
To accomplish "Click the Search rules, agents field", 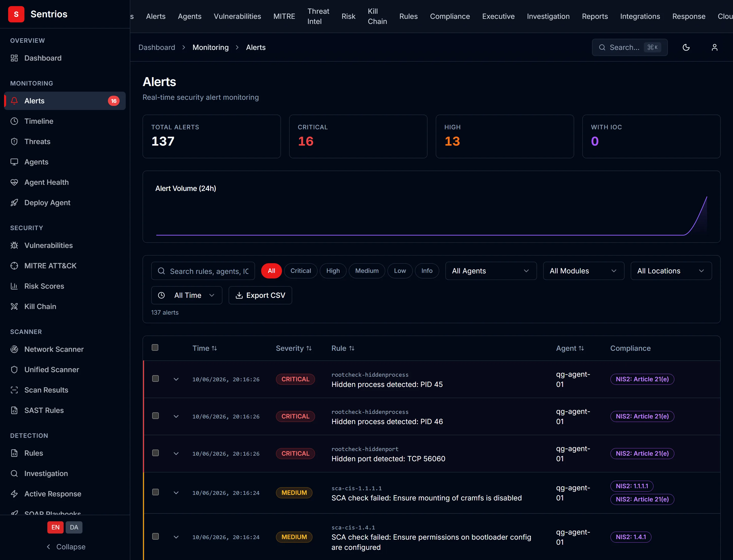I will (x=203, y=271).
